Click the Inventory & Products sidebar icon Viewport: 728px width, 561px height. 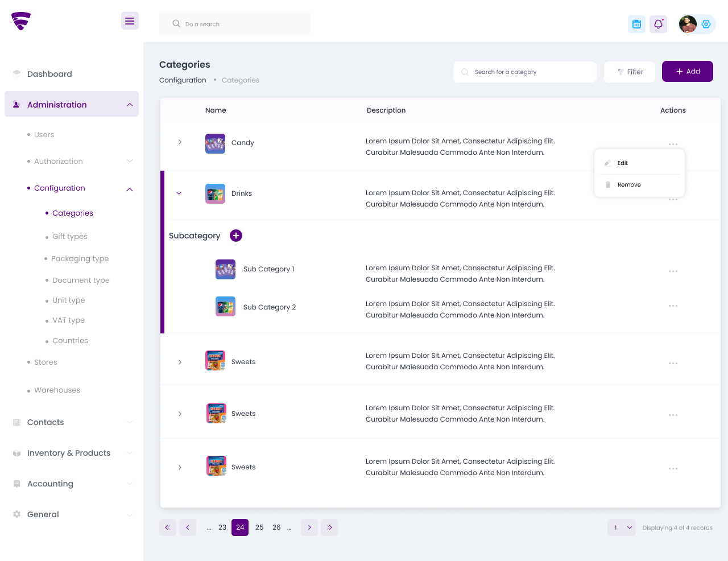tap(16, 453)
